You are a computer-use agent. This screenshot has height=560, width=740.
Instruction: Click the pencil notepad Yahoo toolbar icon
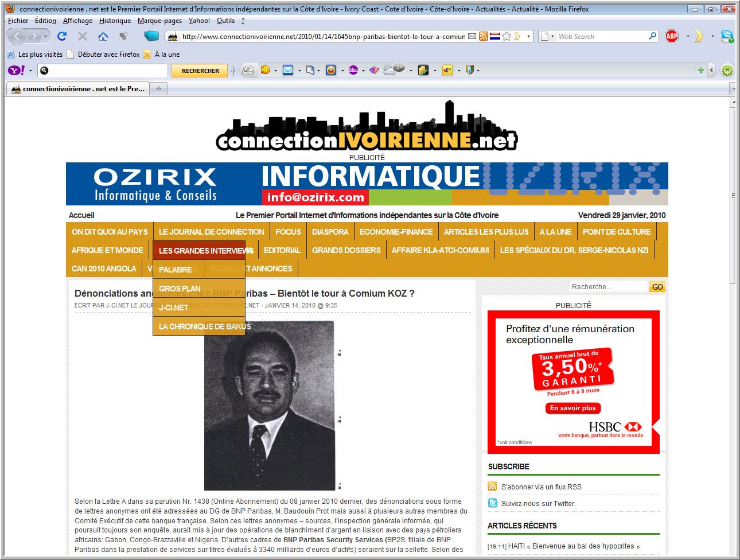[x=247, y=70]
